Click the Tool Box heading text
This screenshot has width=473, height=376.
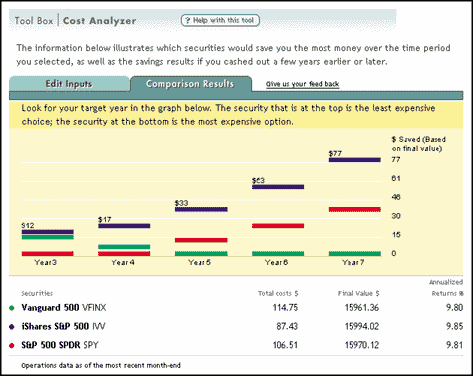[34, 21]
